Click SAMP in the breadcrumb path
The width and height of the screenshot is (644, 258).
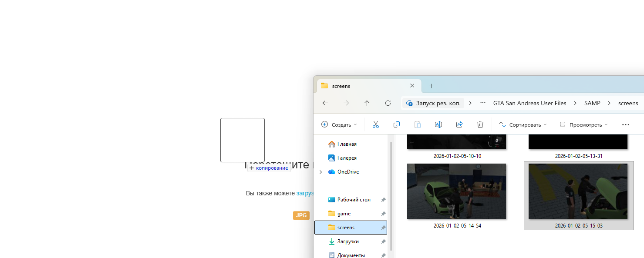(x=592, y=103)
